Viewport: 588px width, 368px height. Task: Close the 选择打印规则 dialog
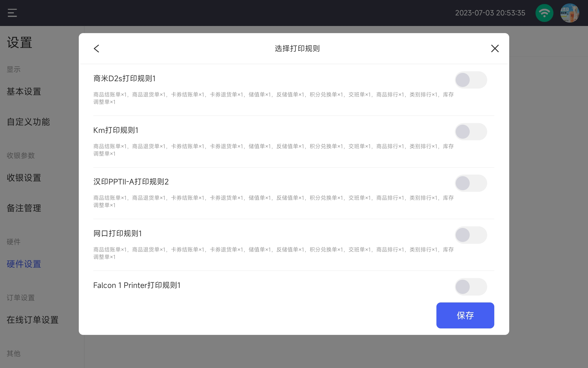(495, 49)
